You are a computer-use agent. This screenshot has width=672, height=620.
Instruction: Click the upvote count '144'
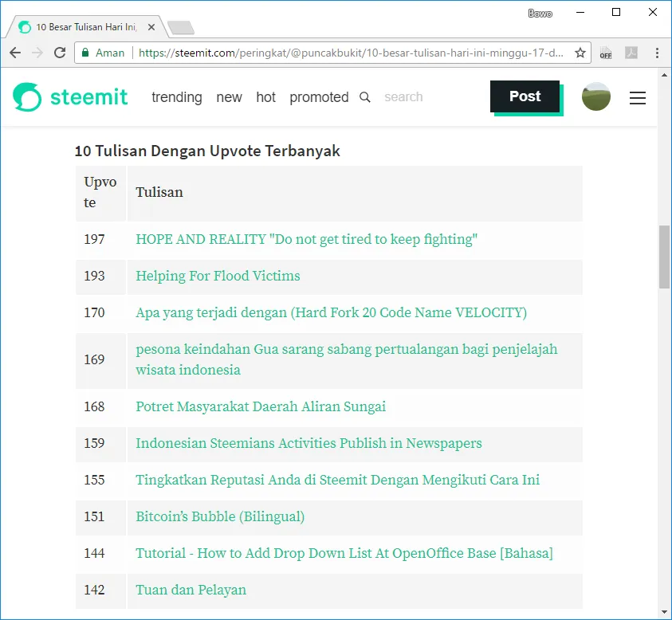tap(94, 553)
